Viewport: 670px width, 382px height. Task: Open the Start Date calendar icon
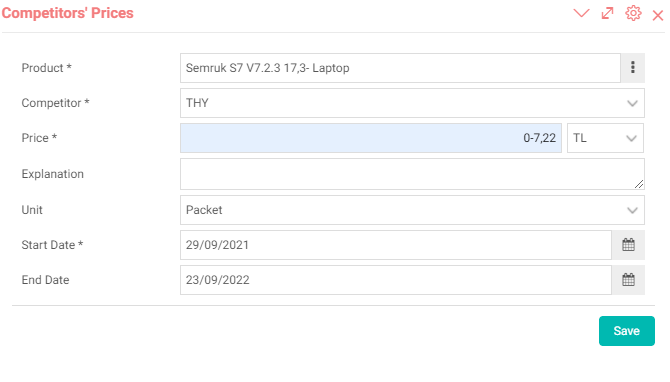[x=628, y=245]
